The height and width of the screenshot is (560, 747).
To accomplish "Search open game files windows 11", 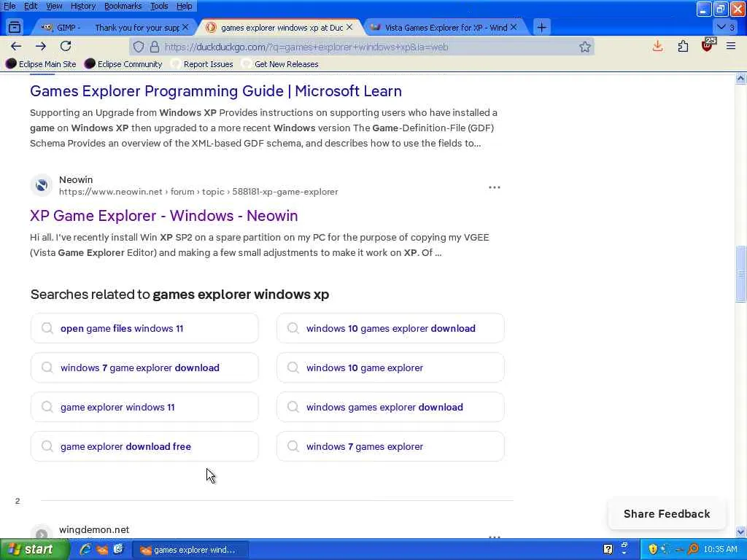I will [x=144, y=329].
